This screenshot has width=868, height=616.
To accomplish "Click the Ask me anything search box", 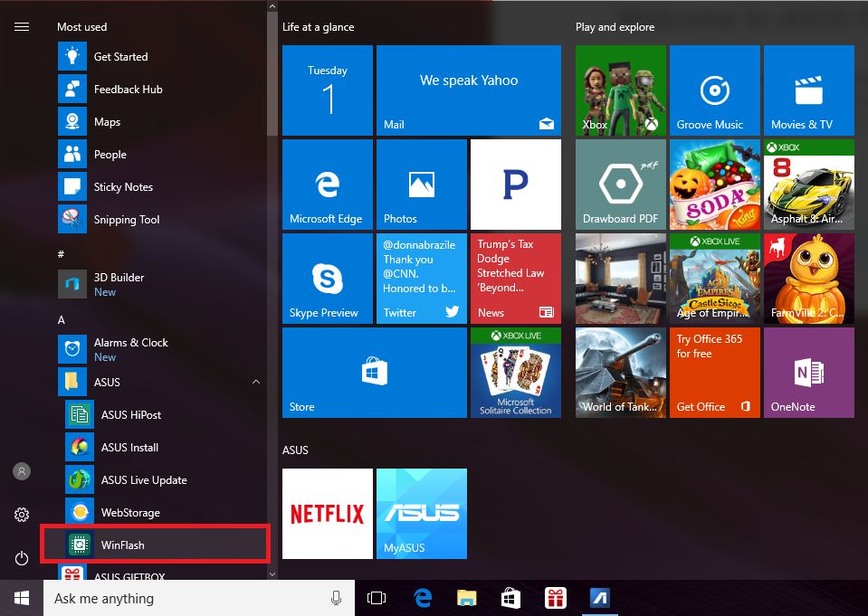I will [x=199, y=598].
